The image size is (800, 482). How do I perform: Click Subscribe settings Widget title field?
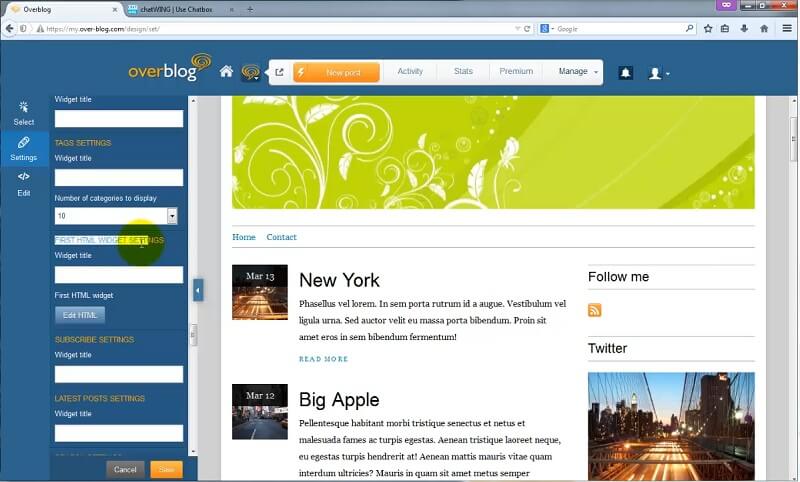pos(119,374)
